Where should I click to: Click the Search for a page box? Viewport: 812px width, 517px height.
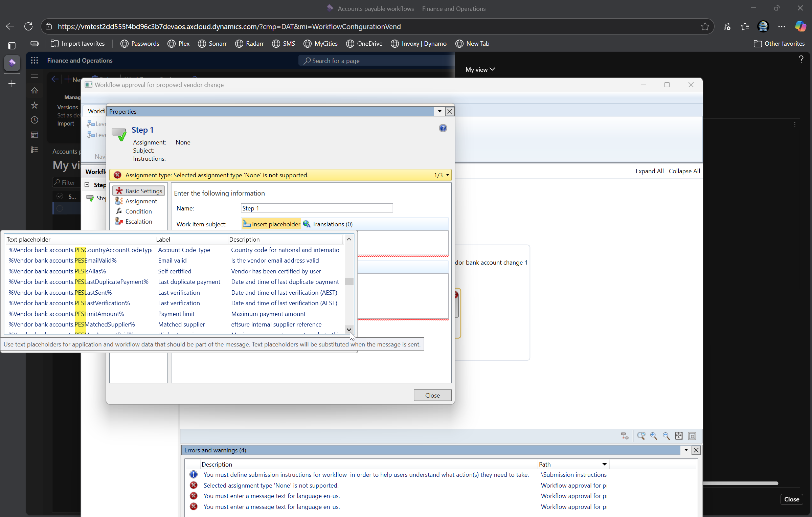click(376, 61)
